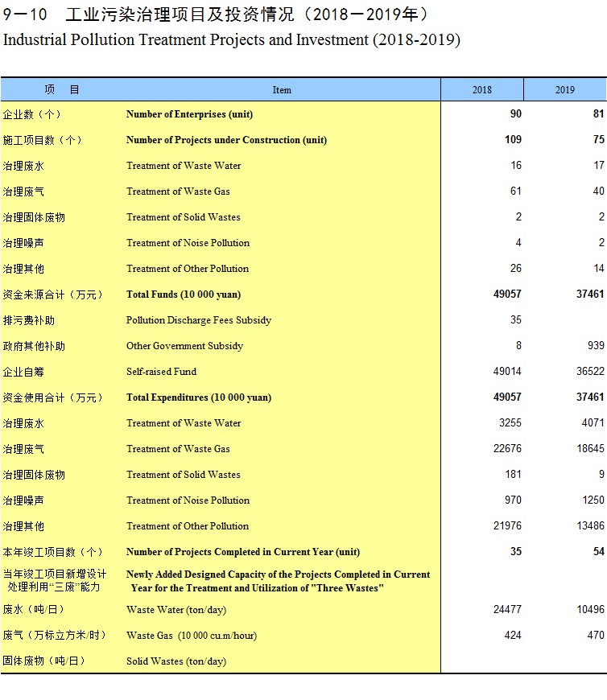This screenshot has width=607, height=700.
Task: Click the Self-raised Fund value 36522
Action: pyautogui.click(x=590, y=372)
